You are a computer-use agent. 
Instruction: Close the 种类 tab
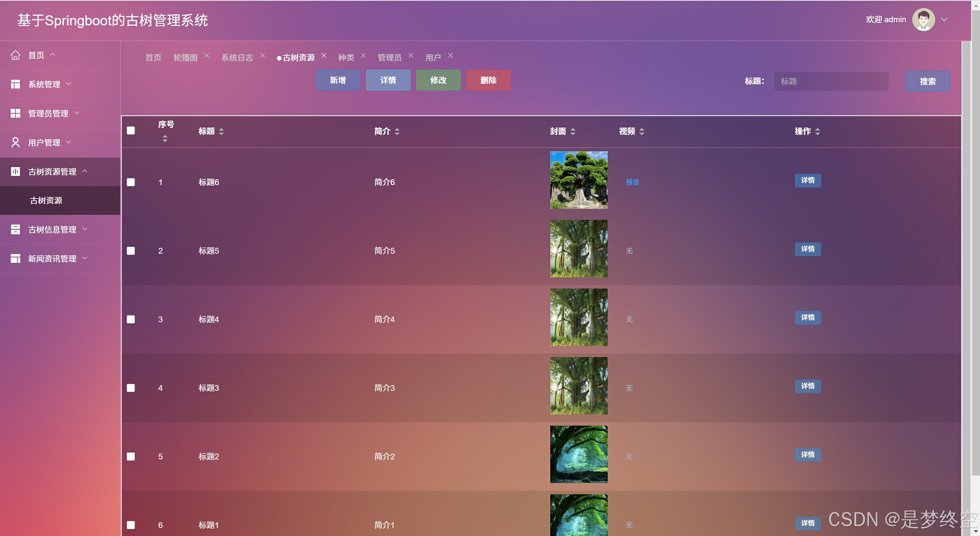pos(363,56)
